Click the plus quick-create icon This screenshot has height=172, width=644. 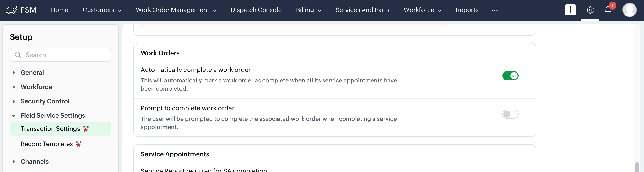point(570,10)
